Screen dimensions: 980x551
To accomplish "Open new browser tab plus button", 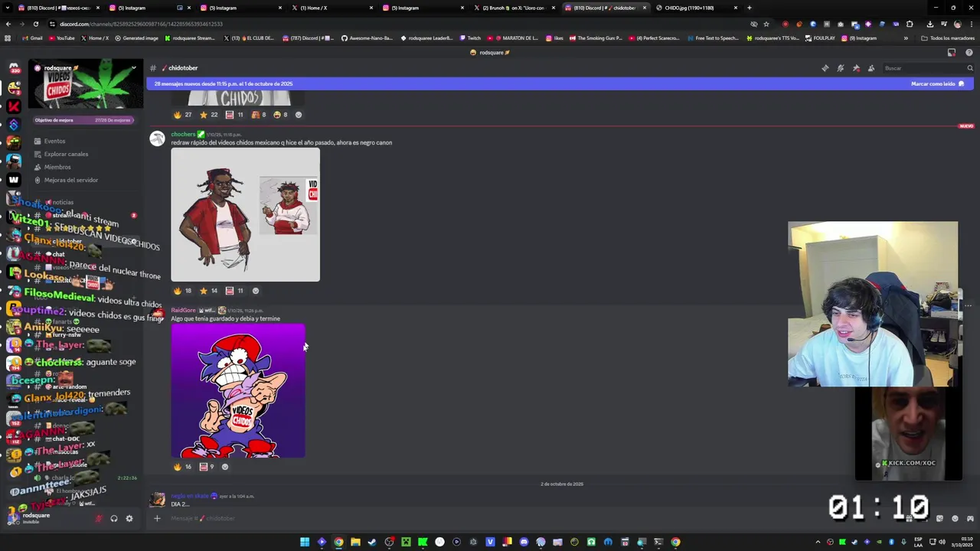I will coord(750,8).
